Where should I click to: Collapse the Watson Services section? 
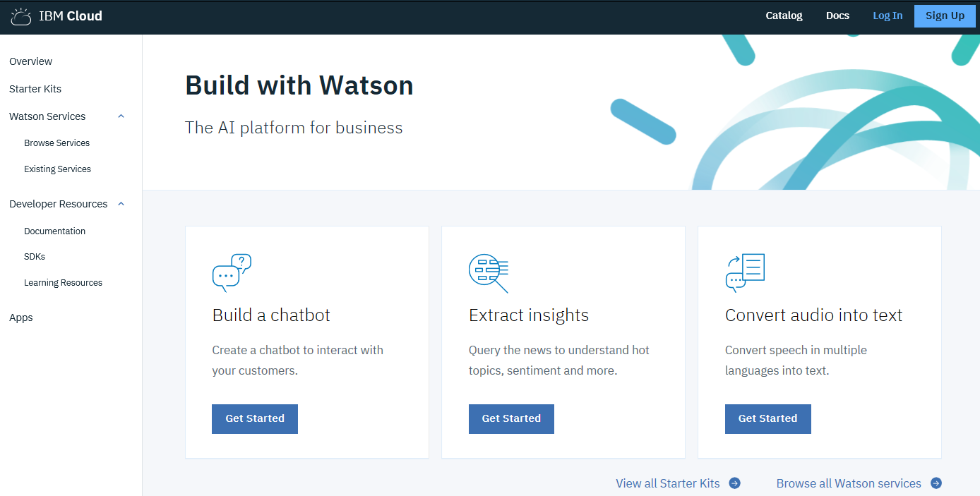tap(121, 116)
